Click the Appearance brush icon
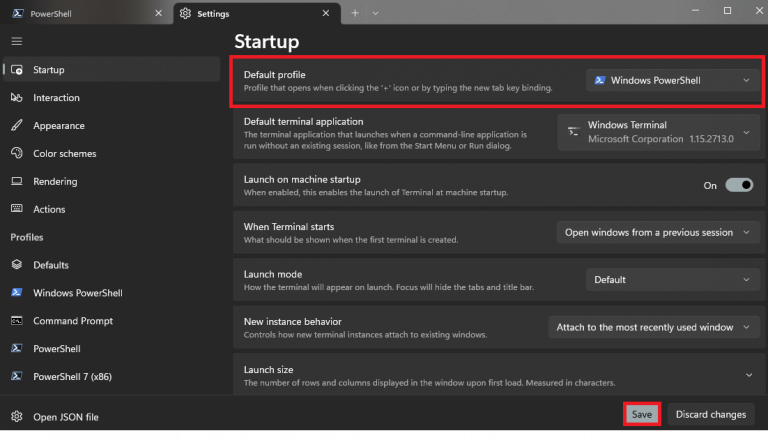Image resolution: width=768 pixels, height=440 pixels. pos(17,125)
